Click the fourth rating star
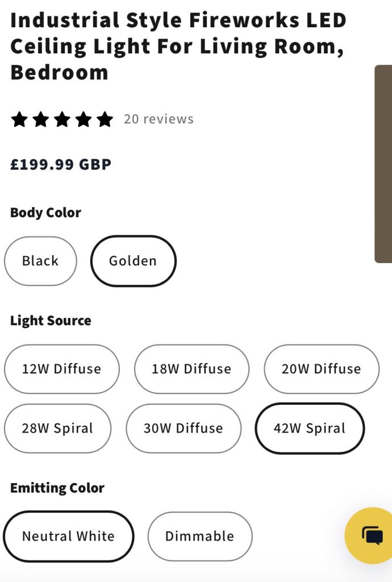Image resolution: width=392 pixels, height=582 pixels. (x=83, y=119)
